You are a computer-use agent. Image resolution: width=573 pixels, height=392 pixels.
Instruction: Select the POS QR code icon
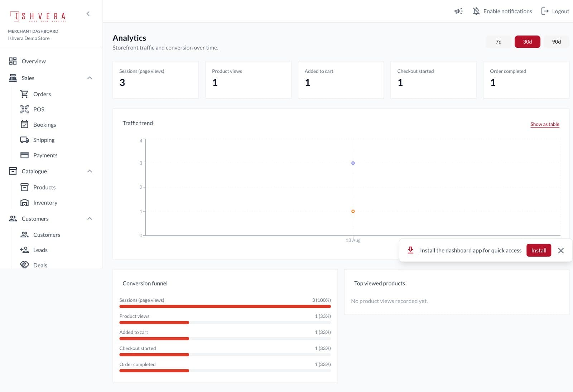(x=24, y=109)
